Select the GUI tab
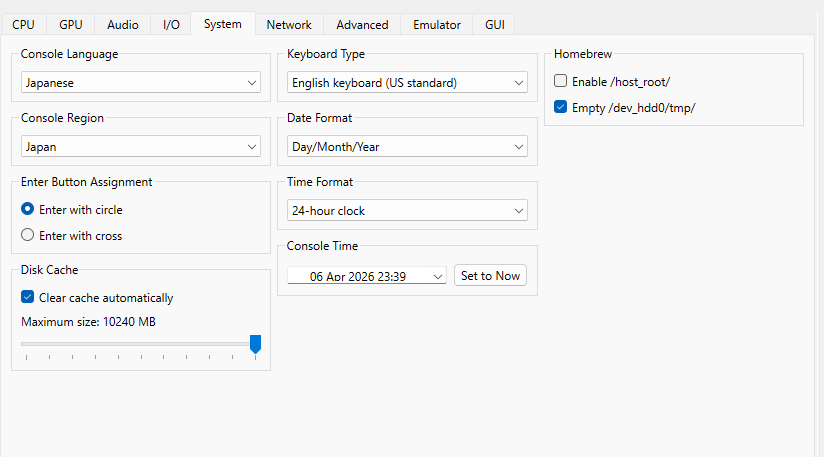This screenshot has width=824, height=457. point(495,24)
